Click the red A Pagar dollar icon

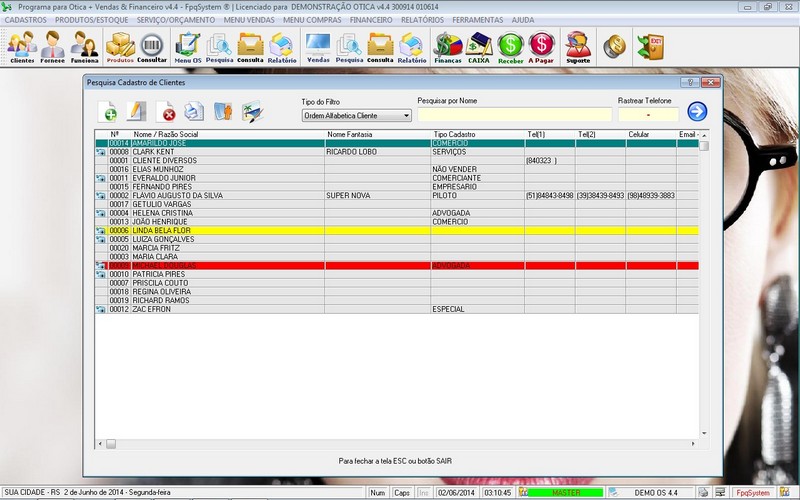541,47
